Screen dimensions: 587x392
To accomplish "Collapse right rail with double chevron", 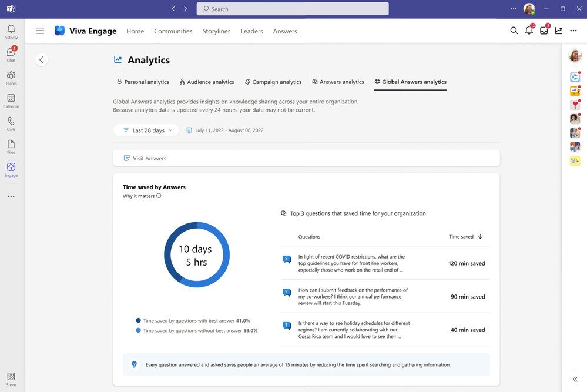I will coord(575,379).
